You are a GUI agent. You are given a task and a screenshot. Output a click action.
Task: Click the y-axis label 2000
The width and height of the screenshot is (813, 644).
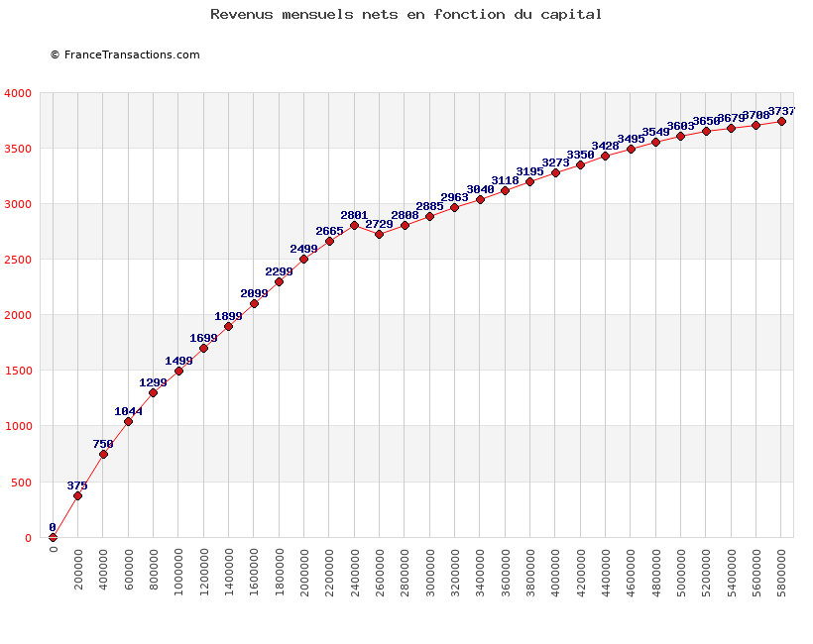pos(18,315)
